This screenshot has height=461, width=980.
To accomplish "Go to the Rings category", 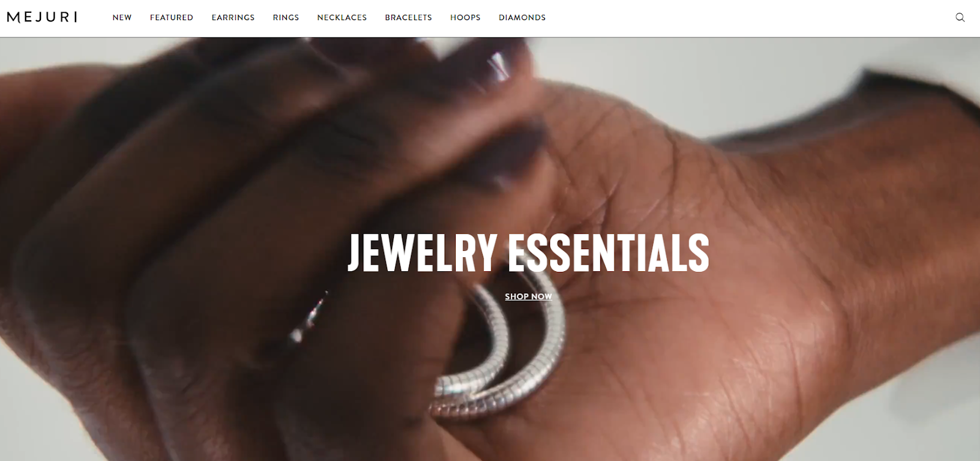I will tap(286, 17).
